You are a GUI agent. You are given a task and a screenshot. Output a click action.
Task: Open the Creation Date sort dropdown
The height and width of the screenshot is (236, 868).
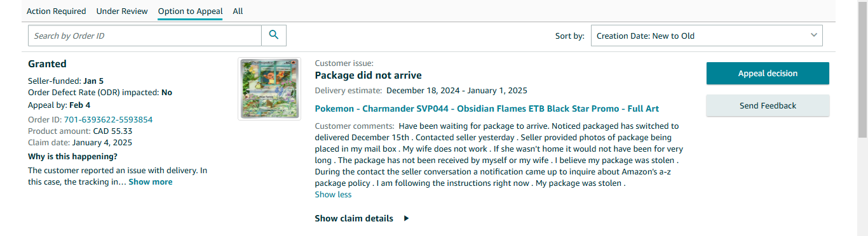click(707, 36)
